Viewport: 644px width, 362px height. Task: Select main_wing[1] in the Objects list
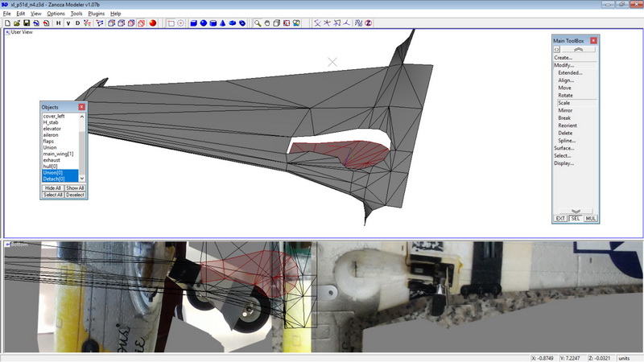[58, 154]
